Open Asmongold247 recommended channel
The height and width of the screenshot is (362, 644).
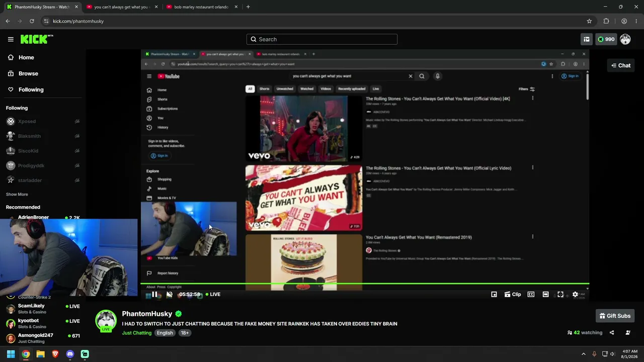pyautogui.click(x=43, y=338)
